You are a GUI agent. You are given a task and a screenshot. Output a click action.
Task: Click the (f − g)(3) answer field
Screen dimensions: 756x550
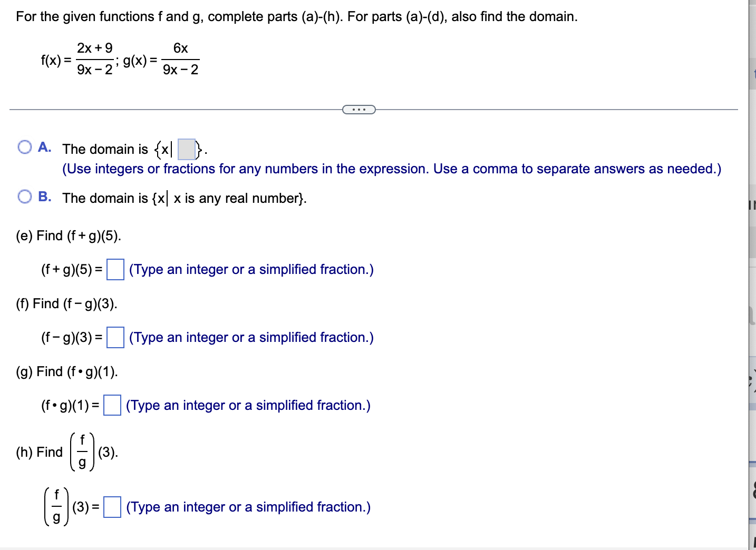tap(115, 338)
